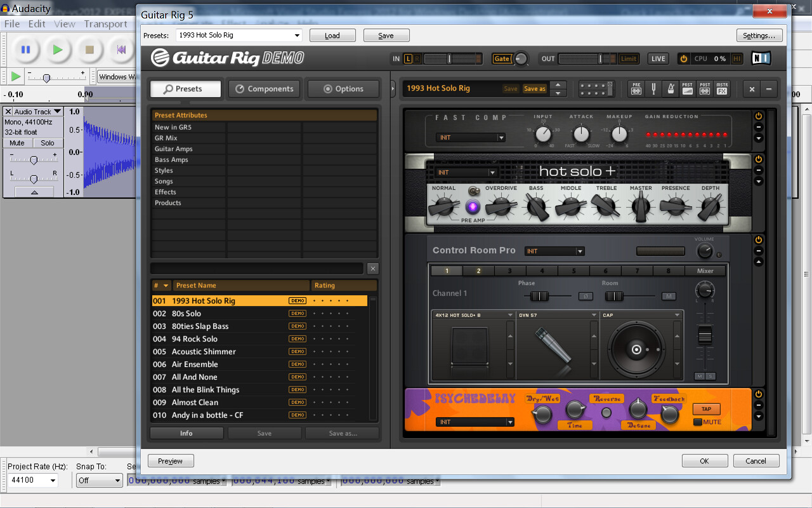This screenshot has width=812, height=508.
Task: Open the CAP mic position dropdown
Action: coord(641,315)
